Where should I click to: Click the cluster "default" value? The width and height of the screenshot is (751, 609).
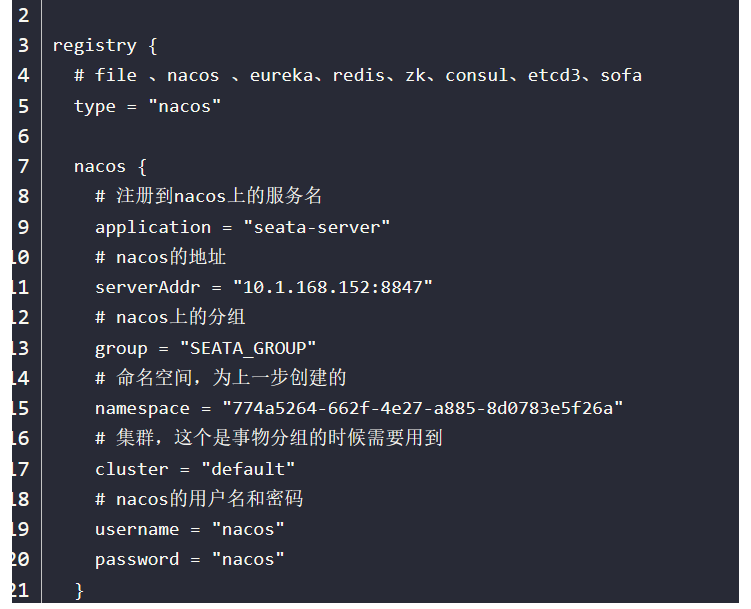pos(248,468)
